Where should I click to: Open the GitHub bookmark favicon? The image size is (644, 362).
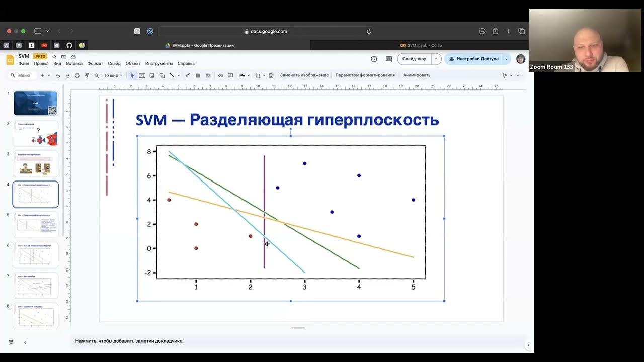[69, 45]
